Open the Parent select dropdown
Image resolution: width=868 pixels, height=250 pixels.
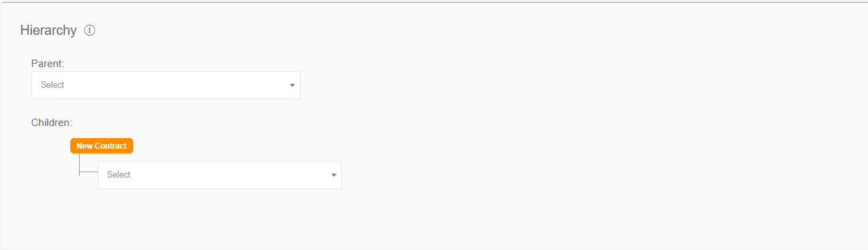(166, 85)
